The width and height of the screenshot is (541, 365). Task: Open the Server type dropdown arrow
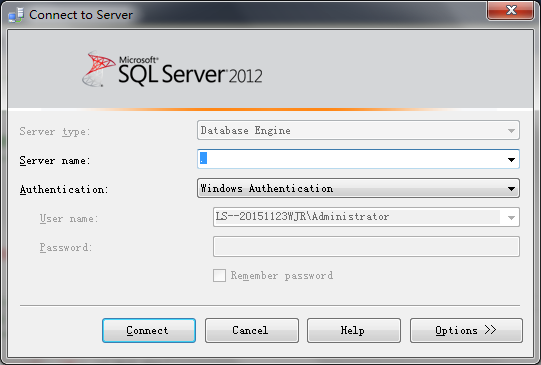[511, 130]
